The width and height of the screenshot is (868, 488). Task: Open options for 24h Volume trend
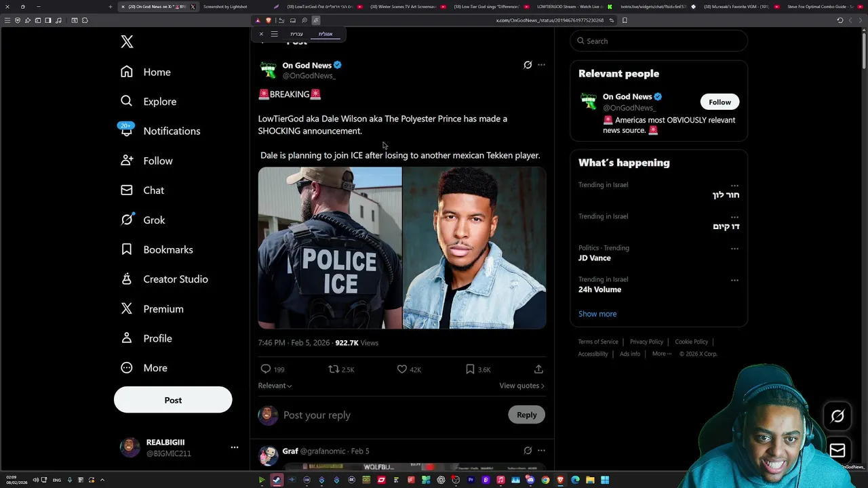(x=734, y=281)
